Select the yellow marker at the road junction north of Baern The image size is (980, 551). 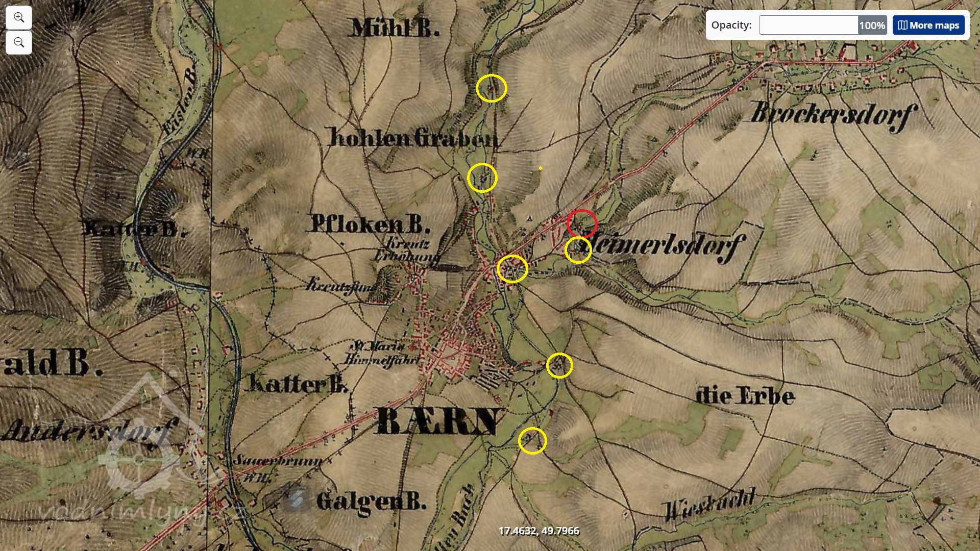[512, 269]
